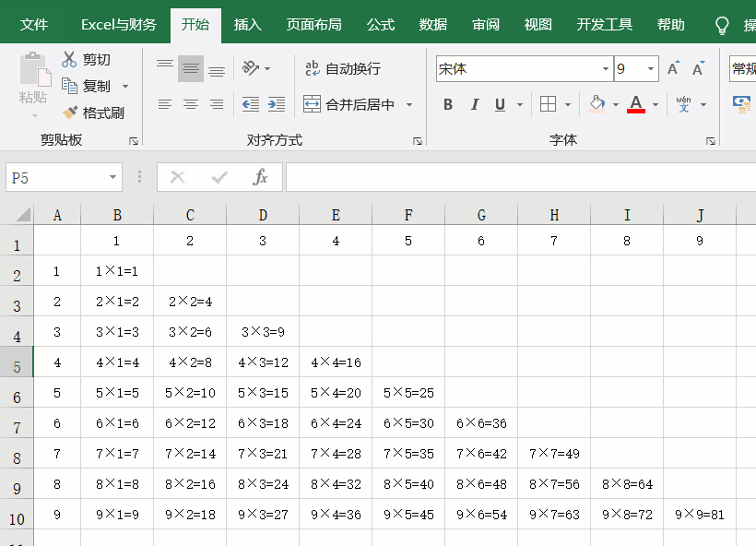Open the 文件 file tab
The height and width of the screenshot is (546, 756).
coord(34,25)
